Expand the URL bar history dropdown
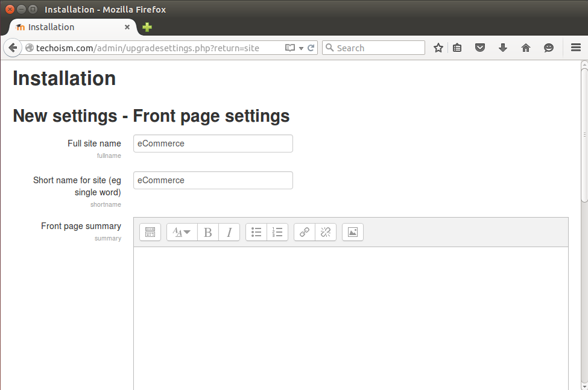The width and height of the screenshot is (588, 390). pos(301,48)
